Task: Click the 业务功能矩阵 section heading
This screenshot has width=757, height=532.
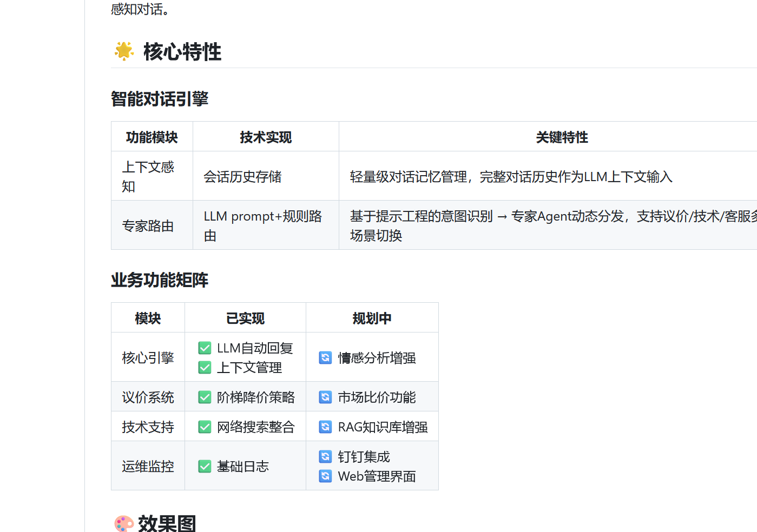Action: coord(160,280)
